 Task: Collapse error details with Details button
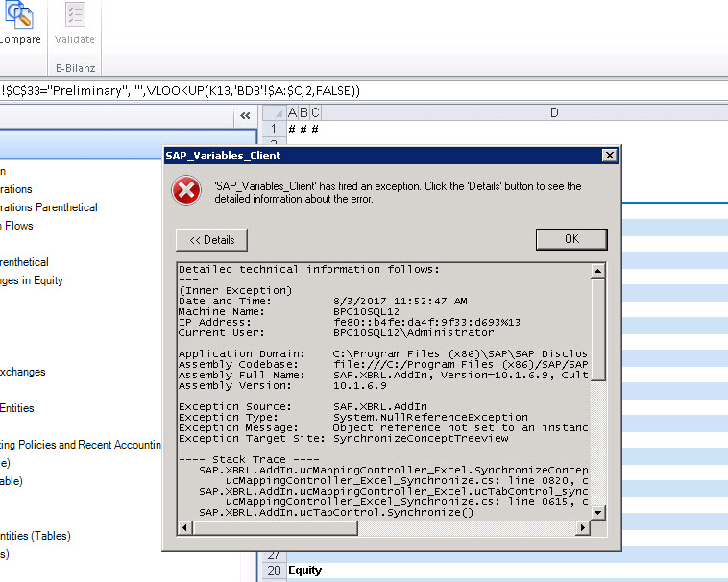[211, 240]
